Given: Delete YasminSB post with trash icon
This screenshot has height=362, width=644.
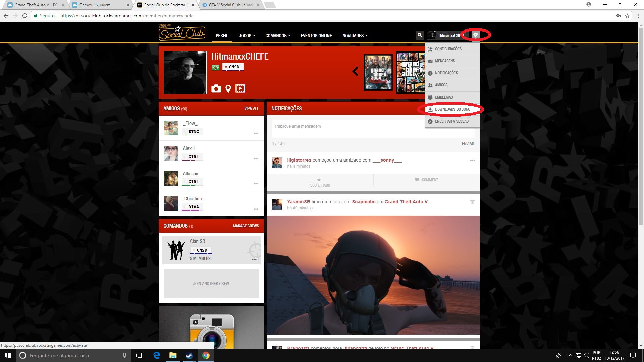Looking at the screenshot, I should pos(472,202).
